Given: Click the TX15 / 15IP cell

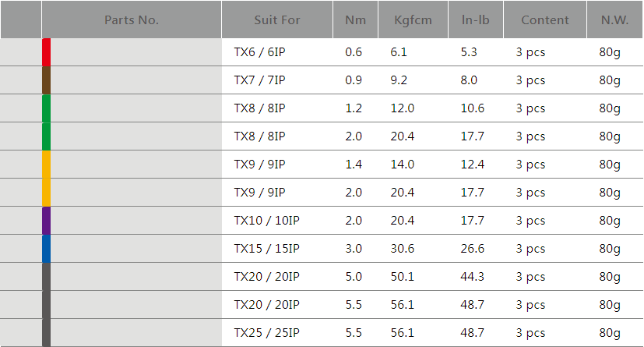Looking at the screenshot, I should coord(266,249).
